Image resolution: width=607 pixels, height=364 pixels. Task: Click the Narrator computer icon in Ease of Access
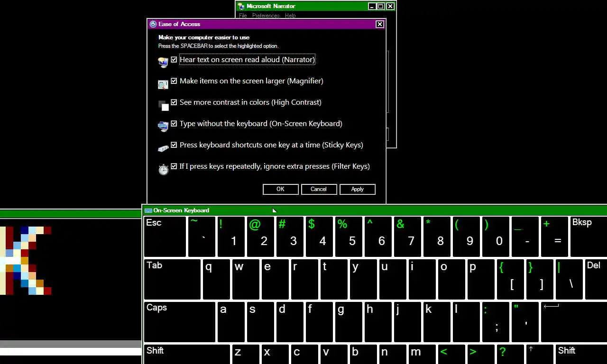tap(163, 62)
